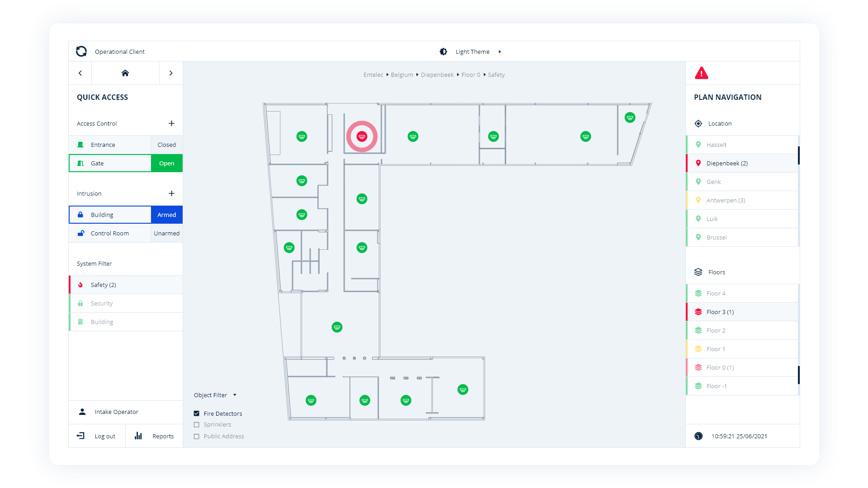Select Floor 2
Image resolution: width=868 pixels, height=488 pixels.
pos(741,330)
